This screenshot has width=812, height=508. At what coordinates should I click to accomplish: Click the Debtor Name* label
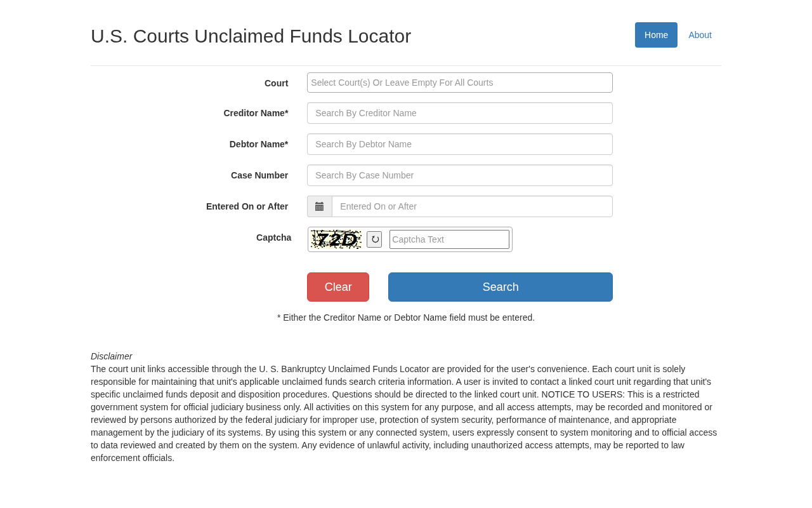pos(258,144)
